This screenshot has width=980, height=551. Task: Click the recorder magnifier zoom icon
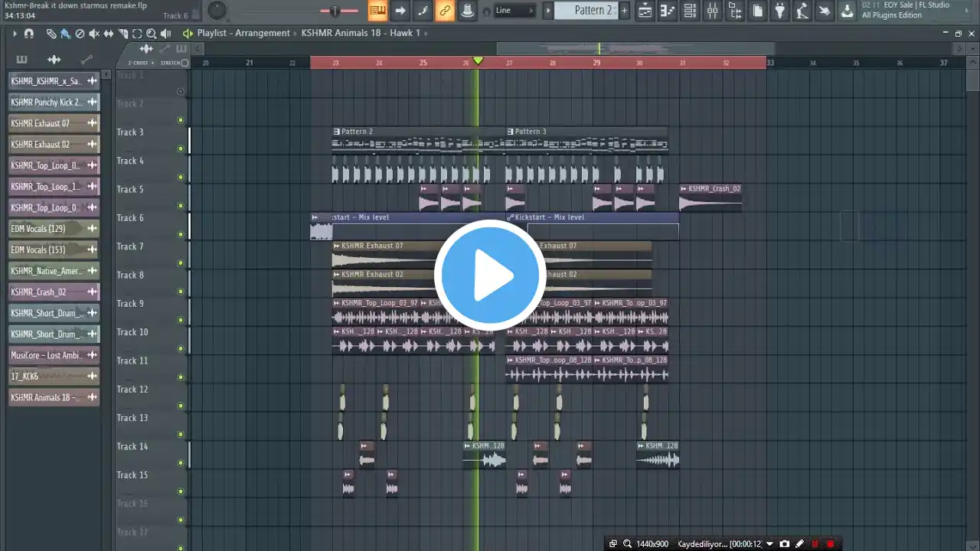628,544
